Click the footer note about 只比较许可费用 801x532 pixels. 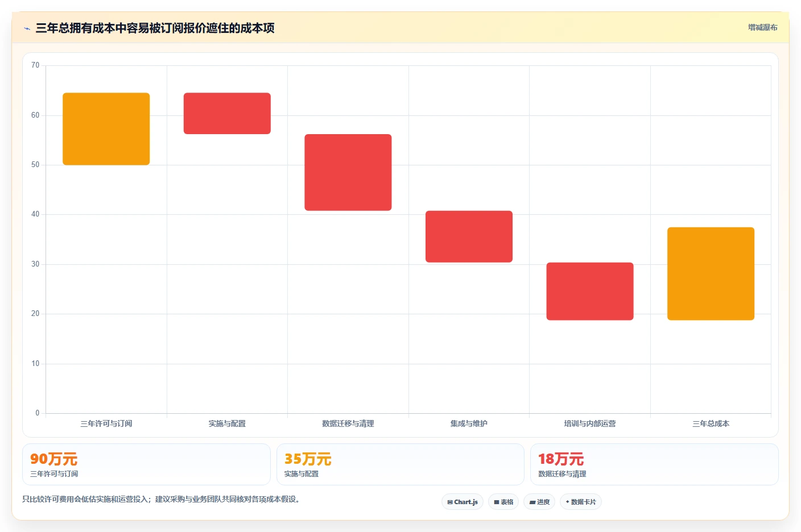(x=161, y=500)
